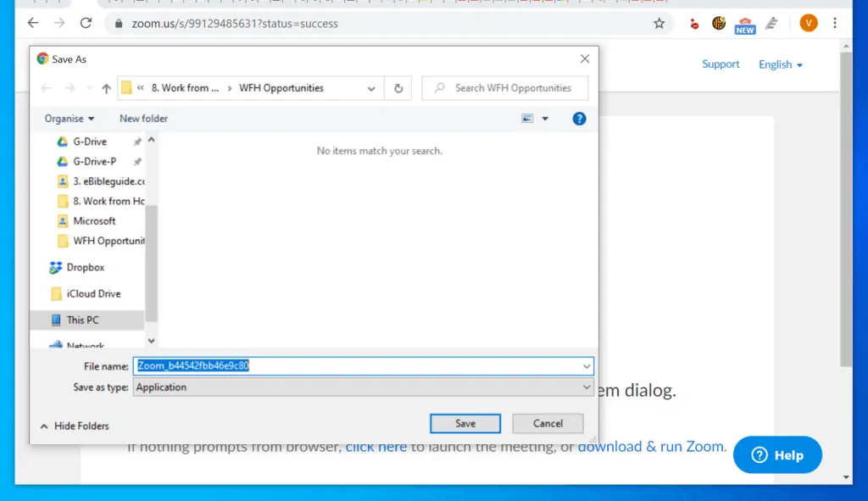Open the Save as type combo box
Screen dimensions: 868x501
click(x=363, y=387)
